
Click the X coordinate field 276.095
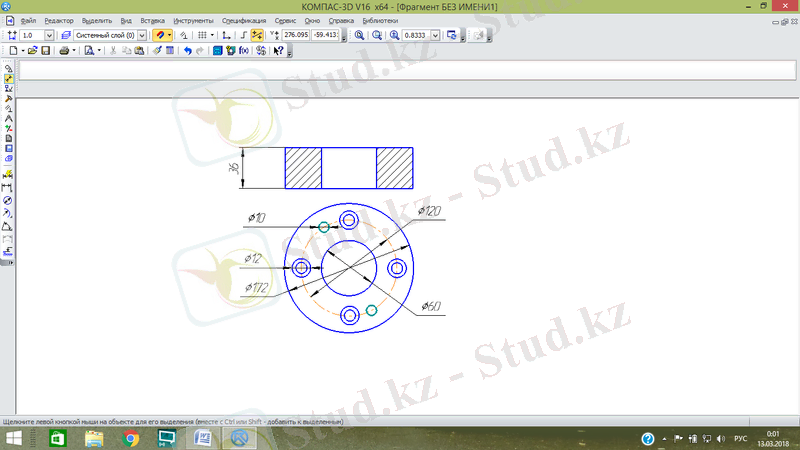tap(296, 35)
